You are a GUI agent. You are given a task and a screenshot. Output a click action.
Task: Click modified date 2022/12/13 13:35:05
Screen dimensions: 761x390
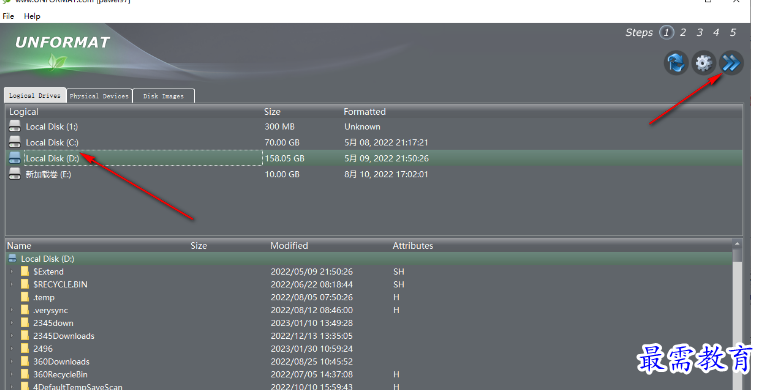click(x=312, y=336)
